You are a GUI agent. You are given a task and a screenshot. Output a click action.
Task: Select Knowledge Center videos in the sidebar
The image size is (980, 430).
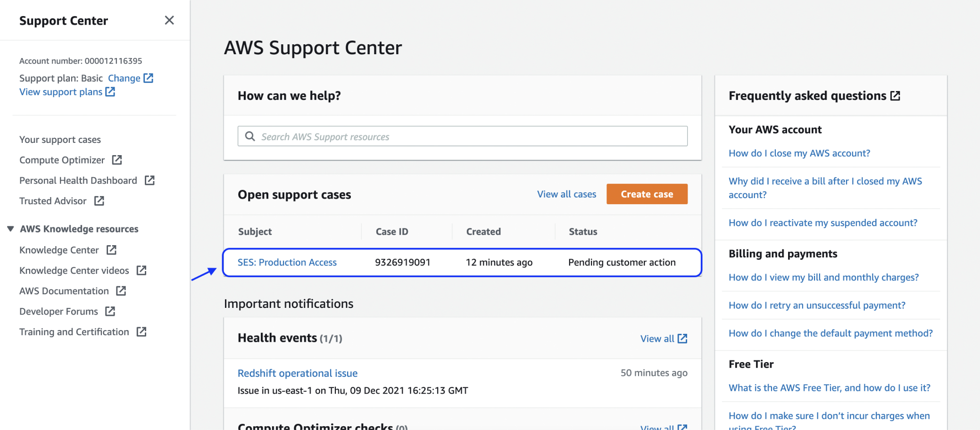tap(74, 270)
